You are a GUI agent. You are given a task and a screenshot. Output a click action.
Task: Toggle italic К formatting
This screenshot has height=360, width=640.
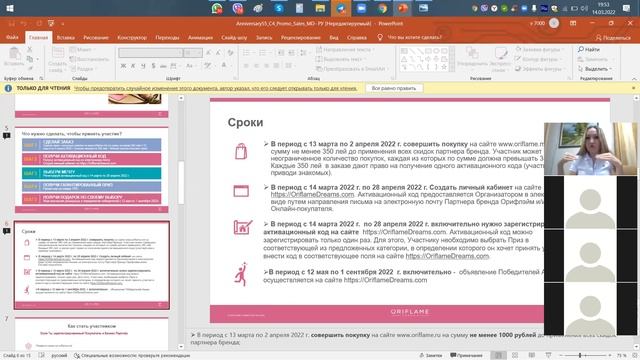(133, 66)
